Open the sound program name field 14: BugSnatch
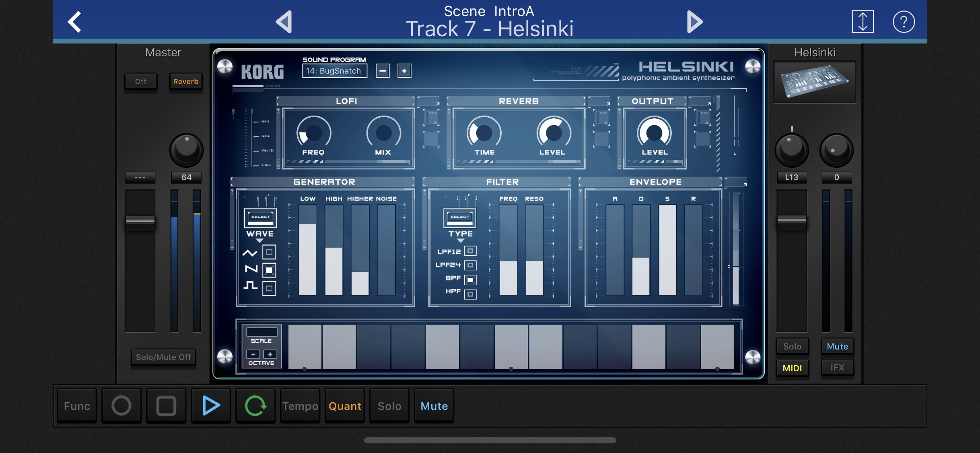The height and width of the screenshot is (453, 980). click(334, 71)
